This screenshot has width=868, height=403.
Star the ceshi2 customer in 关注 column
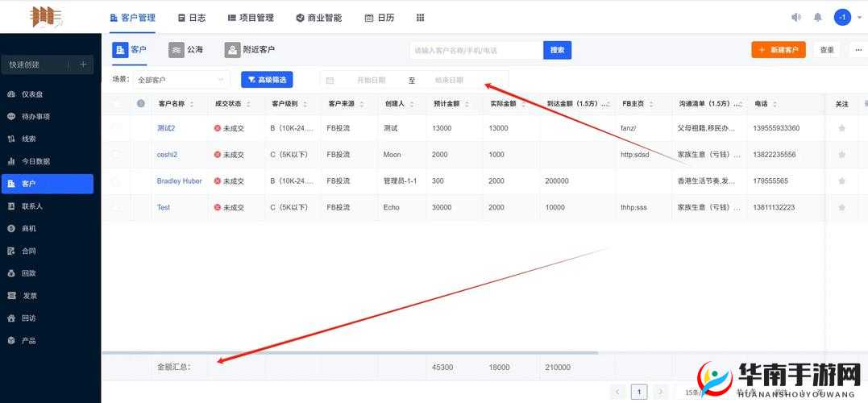click(842, 155)
